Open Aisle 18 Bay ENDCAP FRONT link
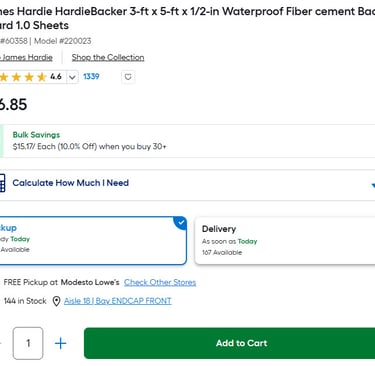375x366 pixels. [118, 301]
